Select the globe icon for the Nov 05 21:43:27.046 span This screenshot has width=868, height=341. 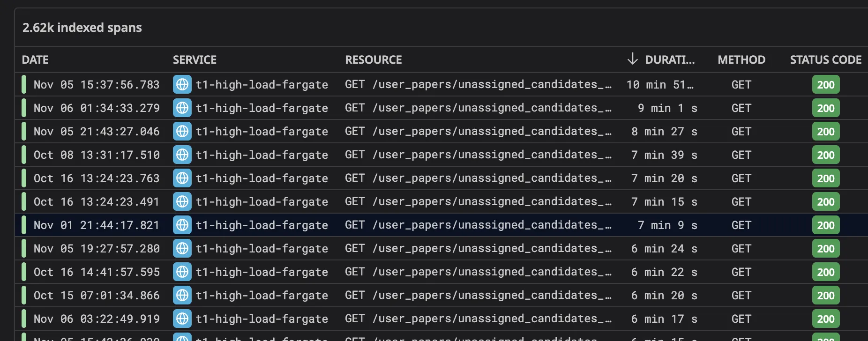click(182, 132)
